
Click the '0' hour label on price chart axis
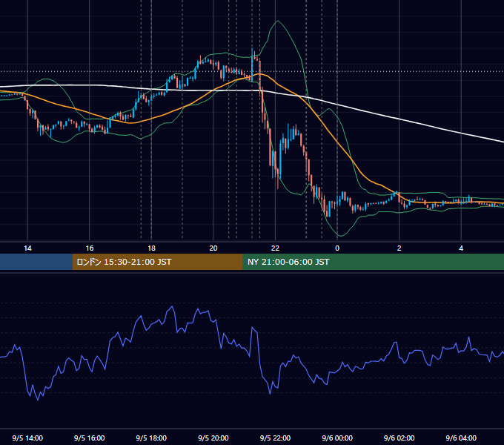(x=337, y=248)
